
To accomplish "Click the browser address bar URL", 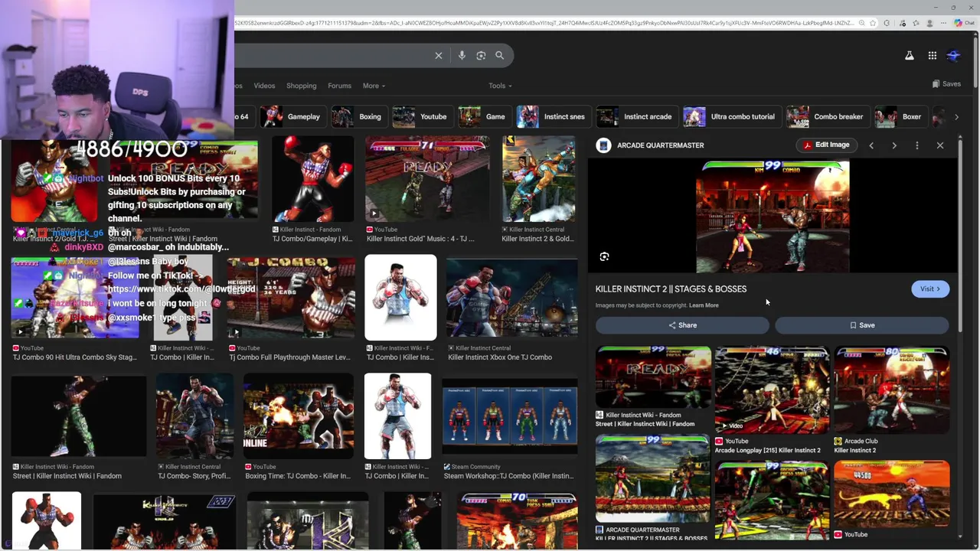I will pos(544,23).
